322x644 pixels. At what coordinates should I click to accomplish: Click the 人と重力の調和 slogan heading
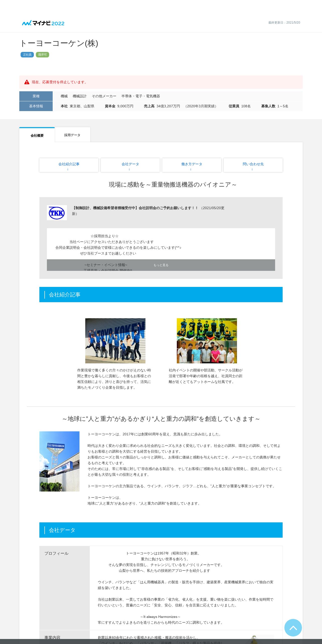point(161,419)
